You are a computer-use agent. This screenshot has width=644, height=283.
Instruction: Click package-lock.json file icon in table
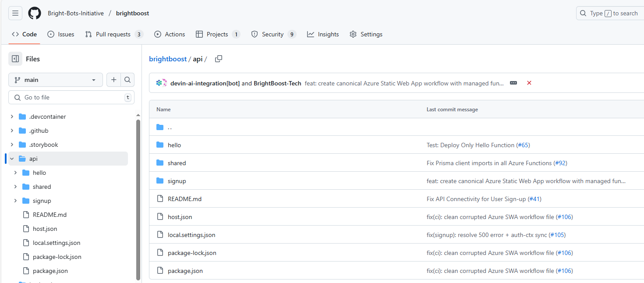coord(160,253)
